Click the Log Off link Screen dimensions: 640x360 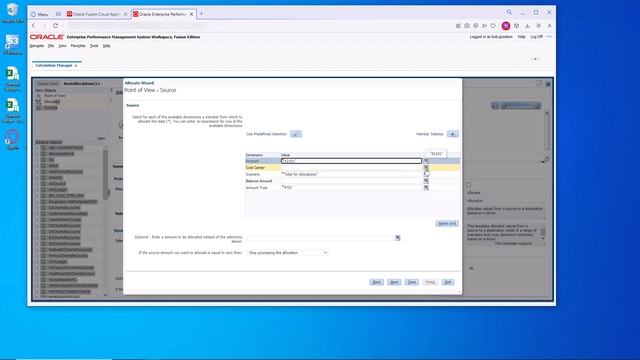coord(536,37)
